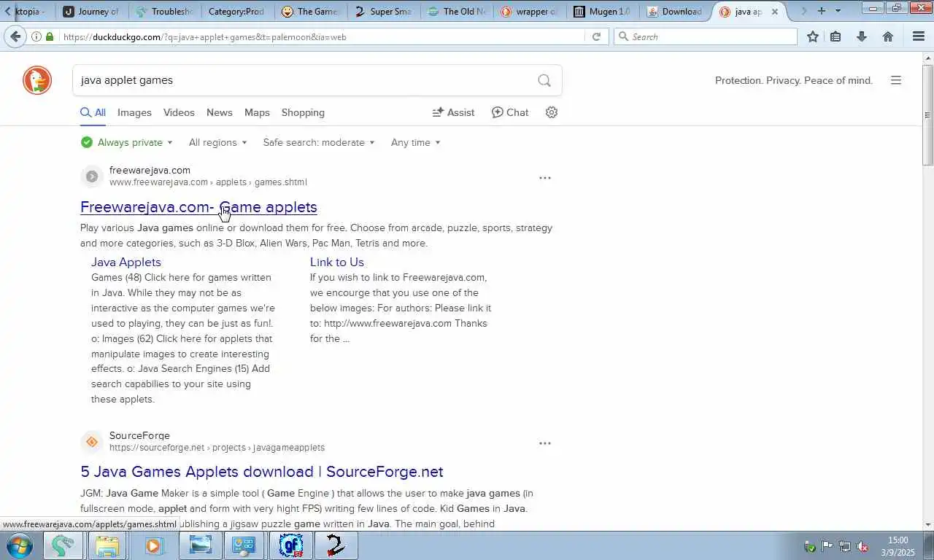Open the Assist button
934x560 pixels.
pos(453,112)
